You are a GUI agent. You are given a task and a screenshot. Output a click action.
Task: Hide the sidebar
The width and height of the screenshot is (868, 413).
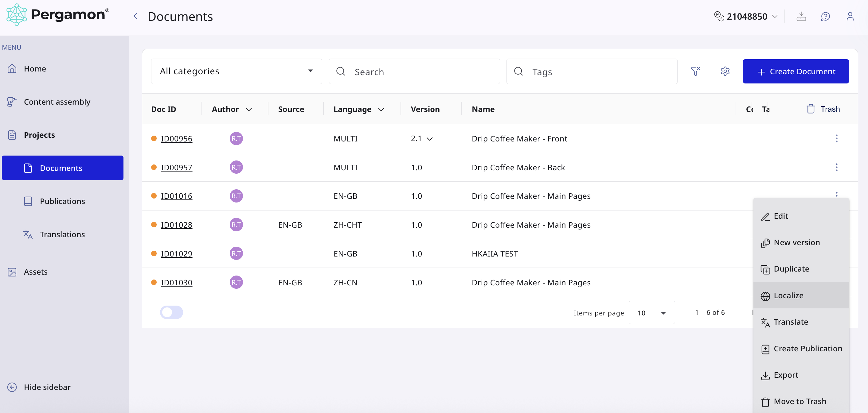point(39,387)
